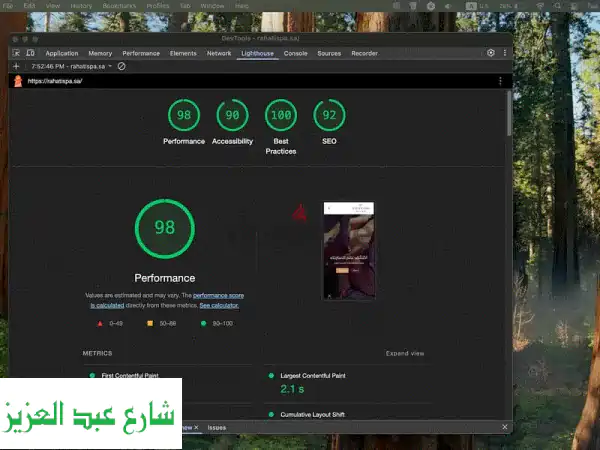
Task: Open the report selector showing 7:52:46 PM
Action: coord(72,66)
